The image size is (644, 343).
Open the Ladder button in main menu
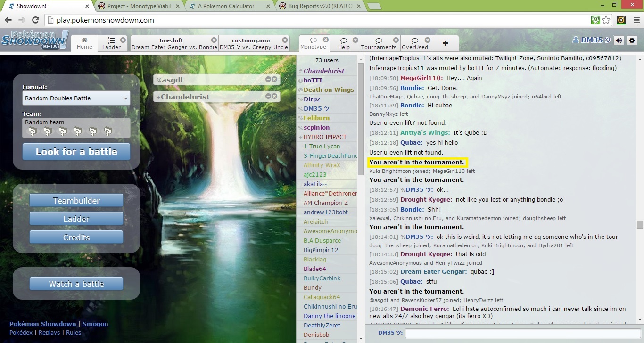click(x=76, y=219)
